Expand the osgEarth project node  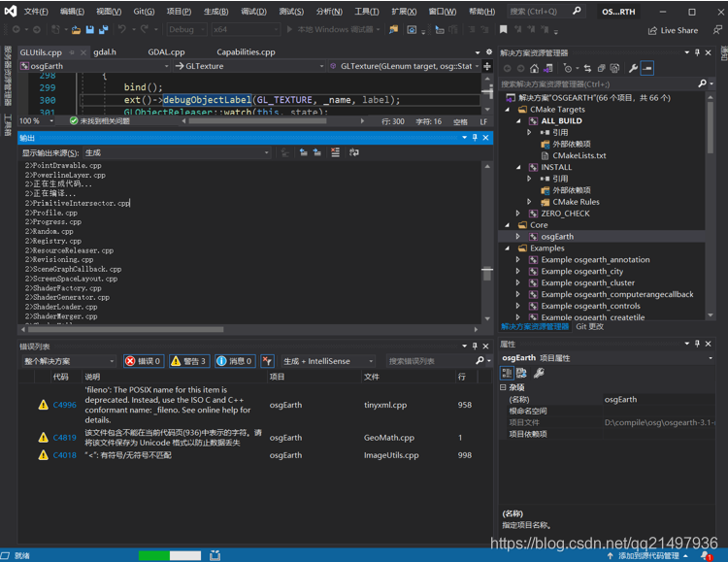[518, 237]
